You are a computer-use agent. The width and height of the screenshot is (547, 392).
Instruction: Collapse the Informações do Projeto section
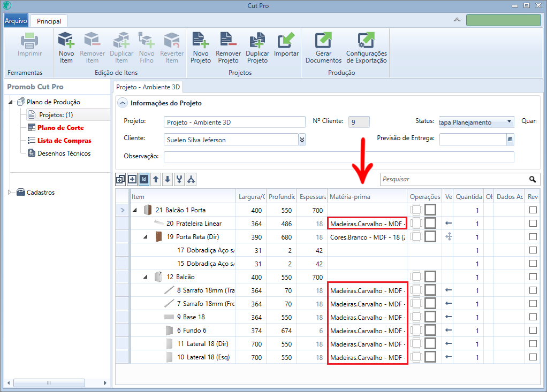pos(123,103)
